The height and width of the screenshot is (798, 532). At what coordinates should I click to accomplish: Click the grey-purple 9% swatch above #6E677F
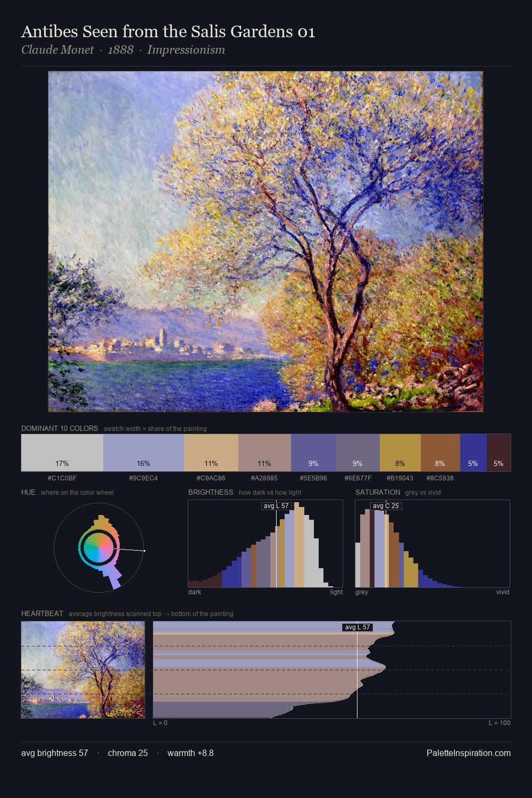358,453
